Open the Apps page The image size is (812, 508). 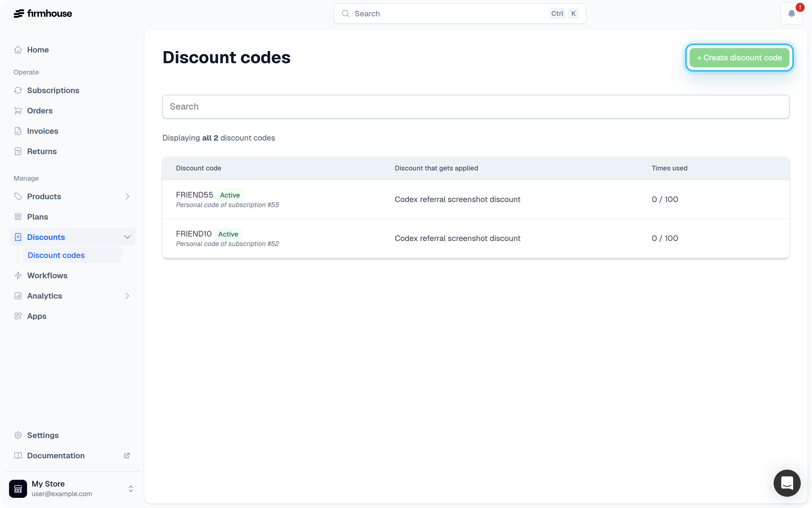pyautogui.click(x=72, y=316)
